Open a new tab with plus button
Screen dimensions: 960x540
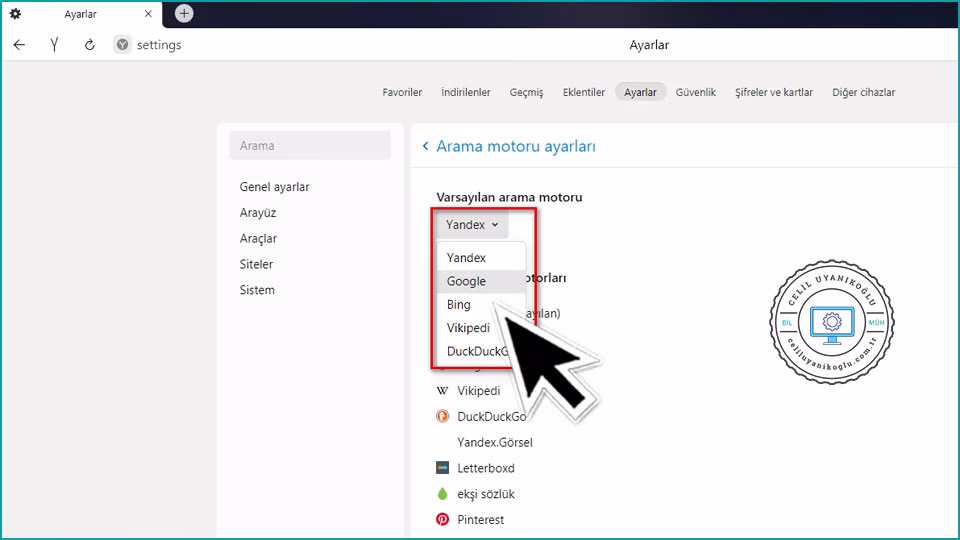(x=184, y=13)
